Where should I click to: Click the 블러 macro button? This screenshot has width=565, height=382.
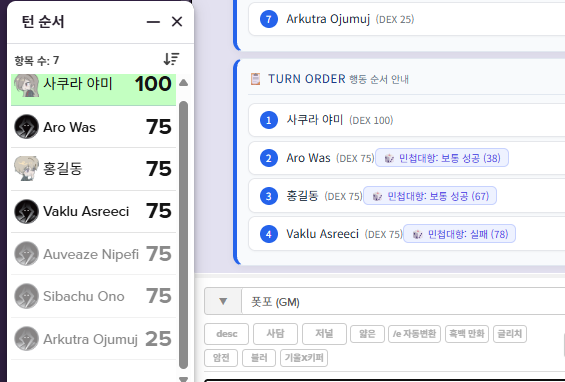coord(259,358)
